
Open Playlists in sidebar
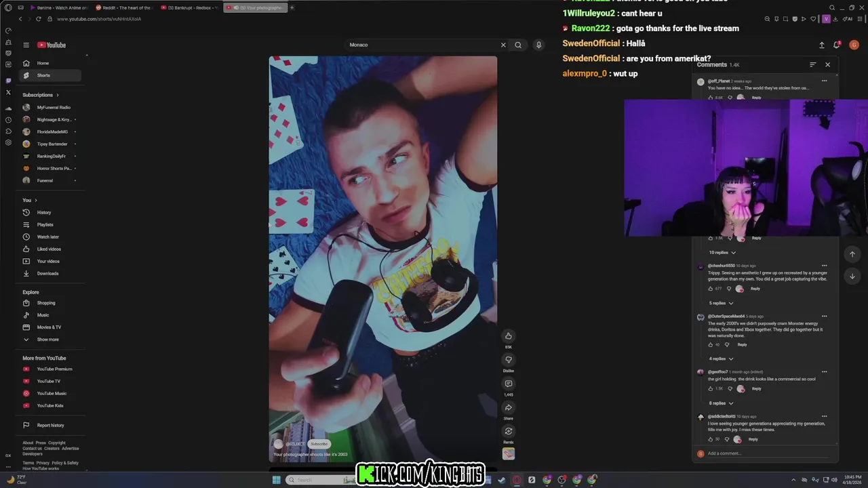pos(51,224)
